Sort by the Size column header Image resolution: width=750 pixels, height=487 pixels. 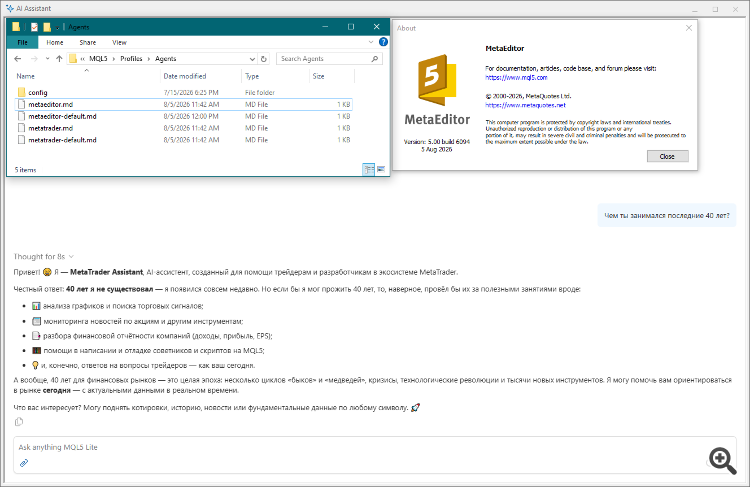click(x=319, y=76)
